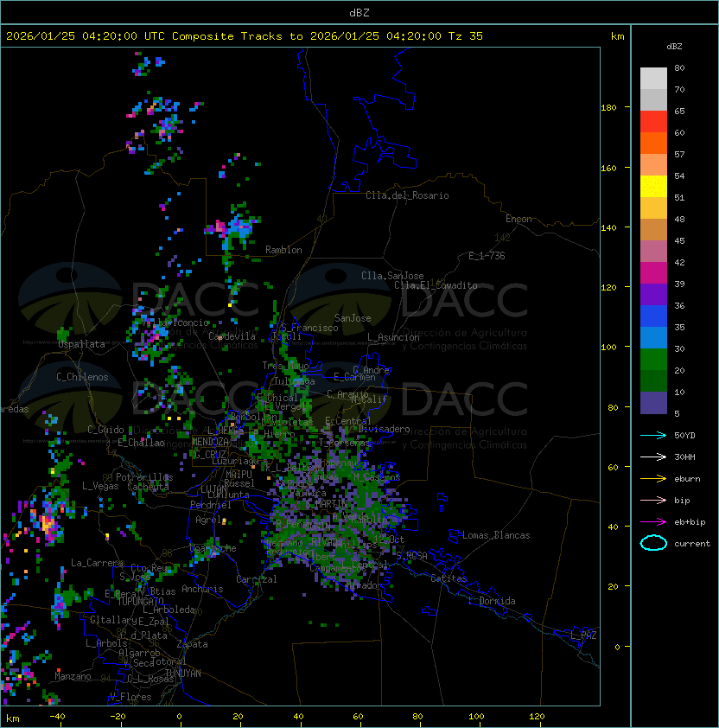Click the Manzano map label

point(73,676)
